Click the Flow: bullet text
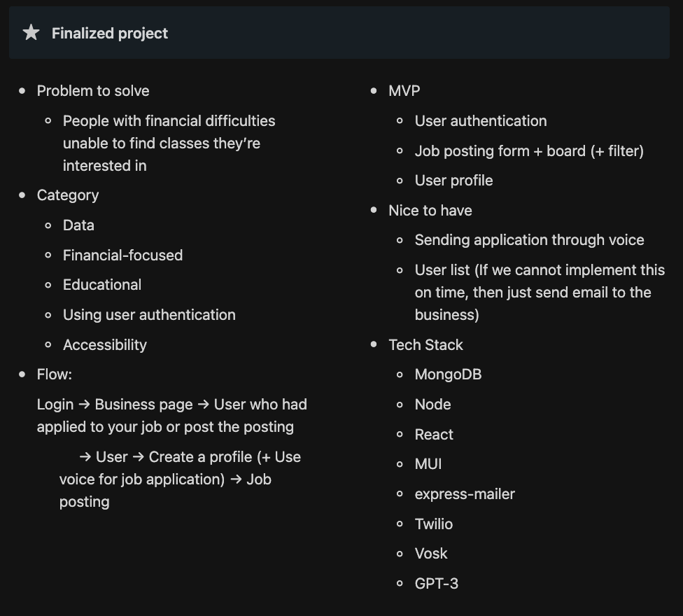This screenshot has width=683, height=616. [x=55, y=374]
